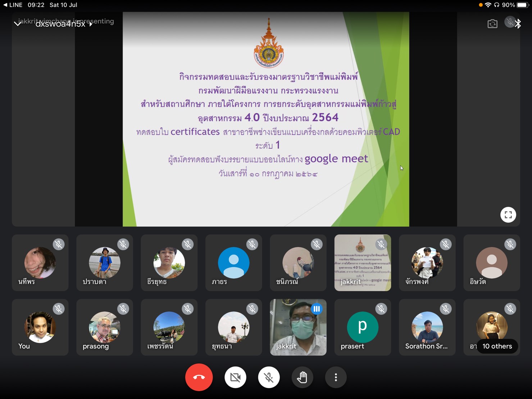The image size is (532, 399).
Task: Open the Sorathon Sr... participant tile
Action: click(427, 327)
